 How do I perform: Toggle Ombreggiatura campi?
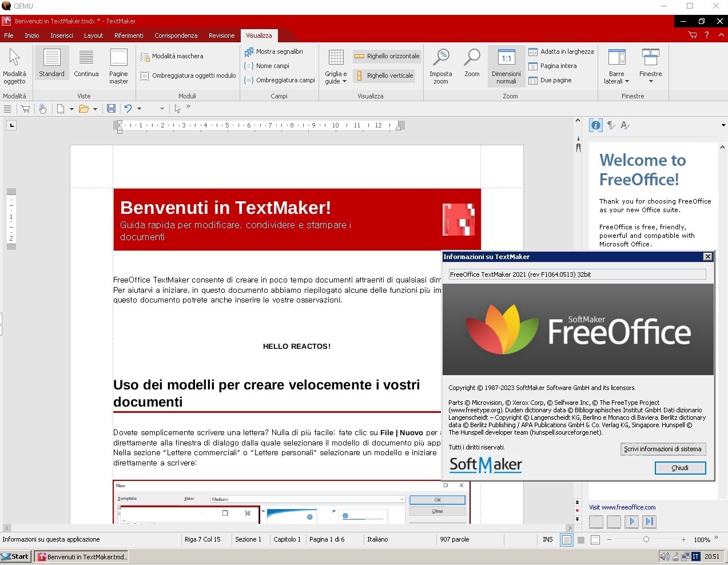coord(280,80)
